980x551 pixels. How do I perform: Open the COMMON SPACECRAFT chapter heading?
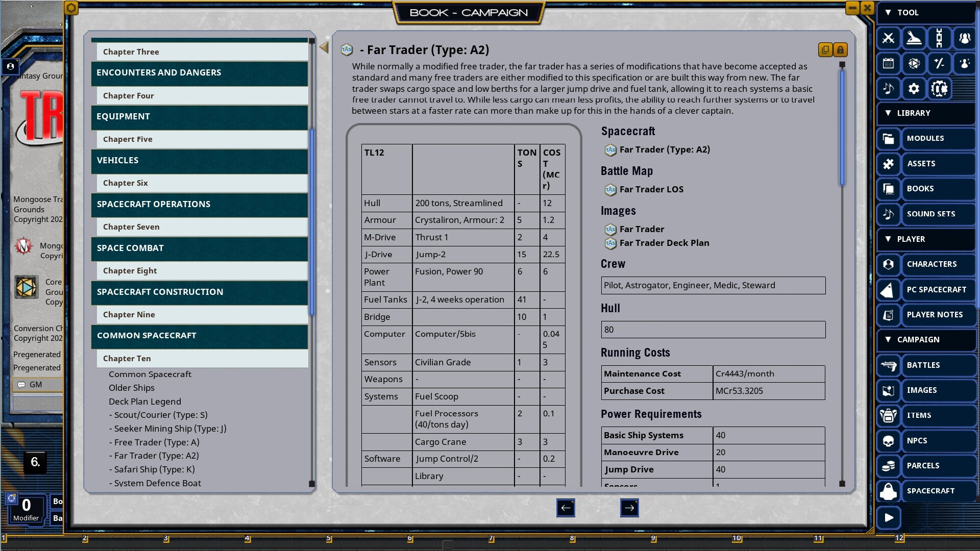coord(199,335)
